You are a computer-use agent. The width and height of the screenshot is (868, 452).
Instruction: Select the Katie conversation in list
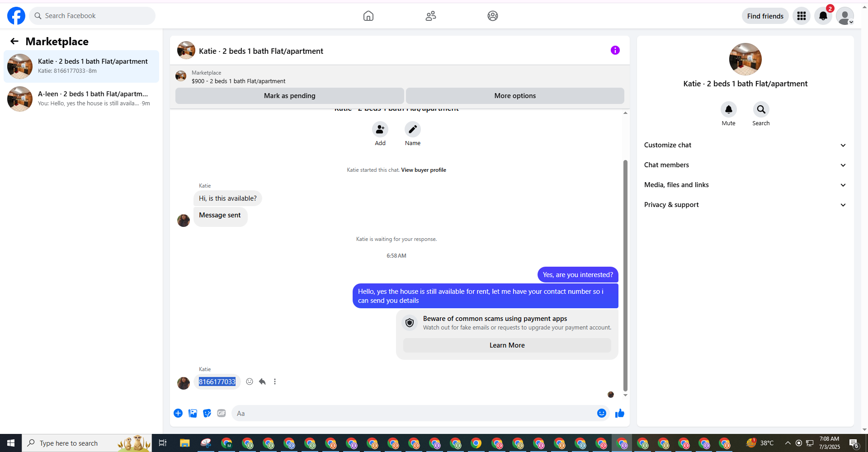tap(81, 66)
